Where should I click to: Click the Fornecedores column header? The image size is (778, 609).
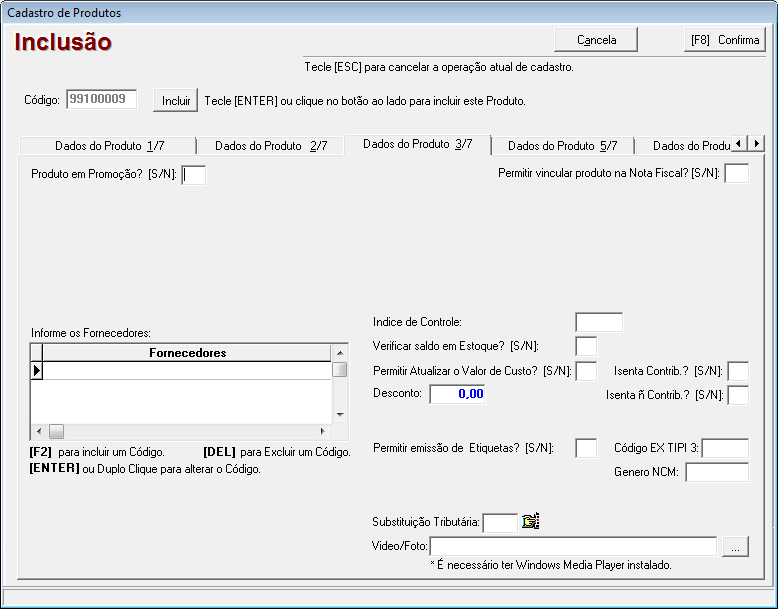pyautogui.click(x=187, y=353)
